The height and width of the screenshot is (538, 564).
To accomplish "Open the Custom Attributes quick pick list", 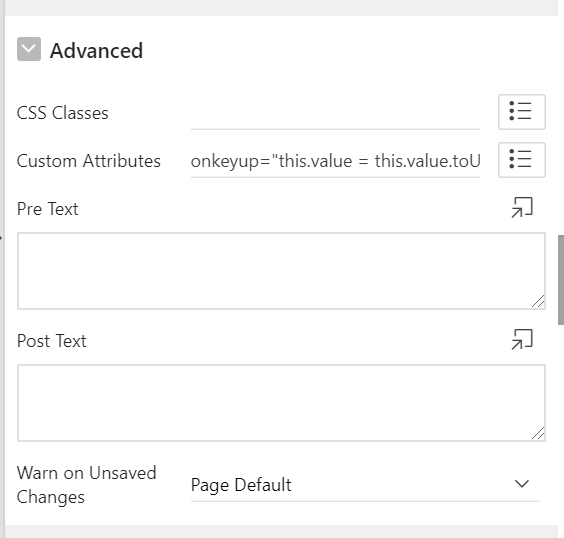I will (x=522, y=160).
